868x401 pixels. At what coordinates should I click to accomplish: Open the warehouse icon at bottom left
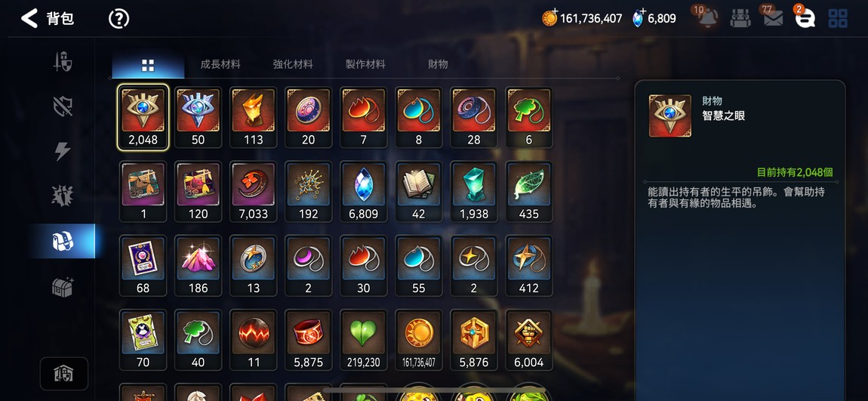(63, 374)
